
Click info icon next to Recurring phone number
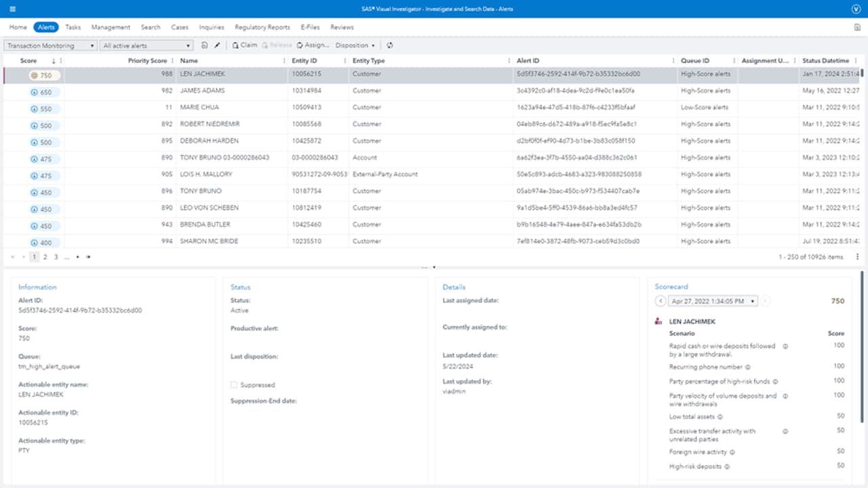point(748,367)
